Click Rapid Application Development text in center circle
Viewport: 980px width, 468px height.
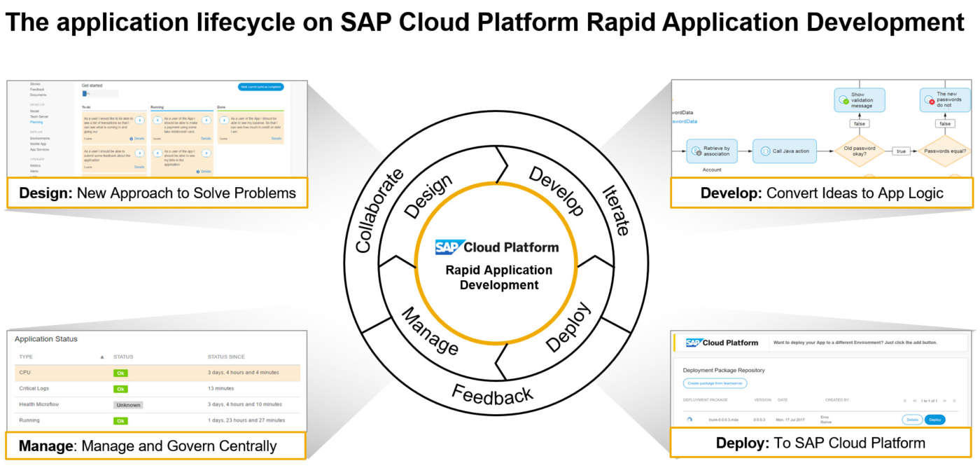point(499,277)
